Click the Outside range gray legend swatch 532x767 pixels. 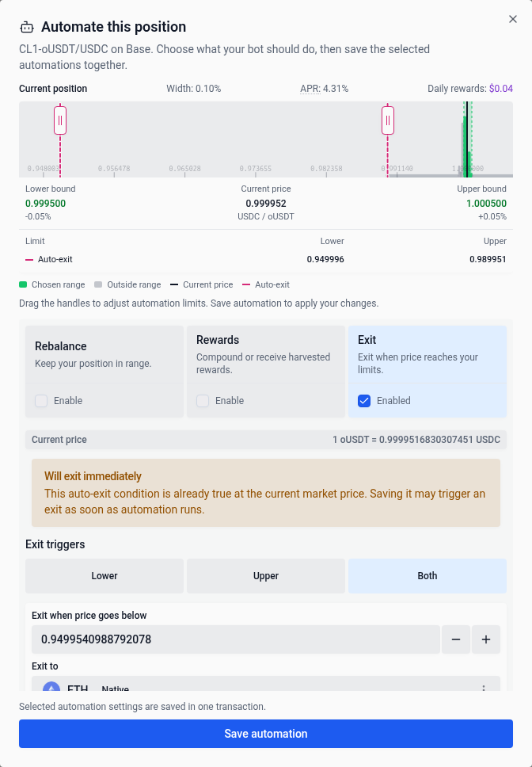(98, 284)
